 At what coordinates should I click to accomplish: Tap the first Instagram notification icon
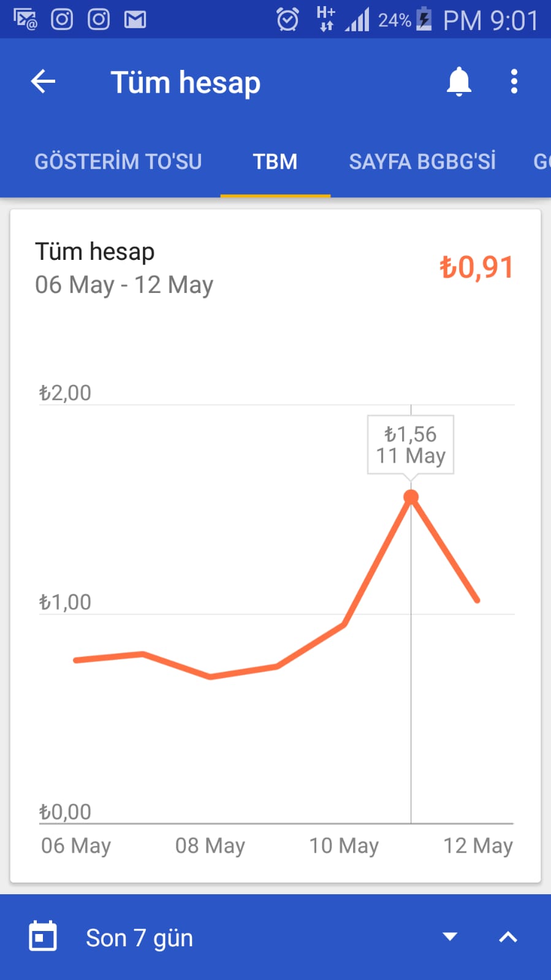62,20
